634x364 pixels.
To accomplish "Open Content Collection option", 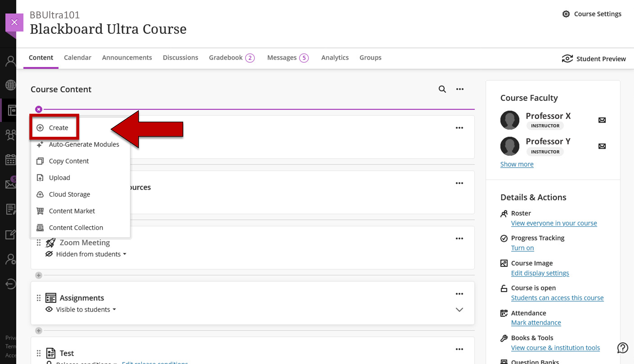I will coord(70,227).
